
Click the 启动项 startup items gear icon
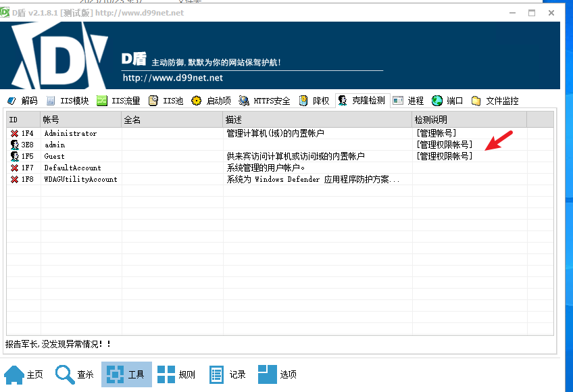pos(196,101)
